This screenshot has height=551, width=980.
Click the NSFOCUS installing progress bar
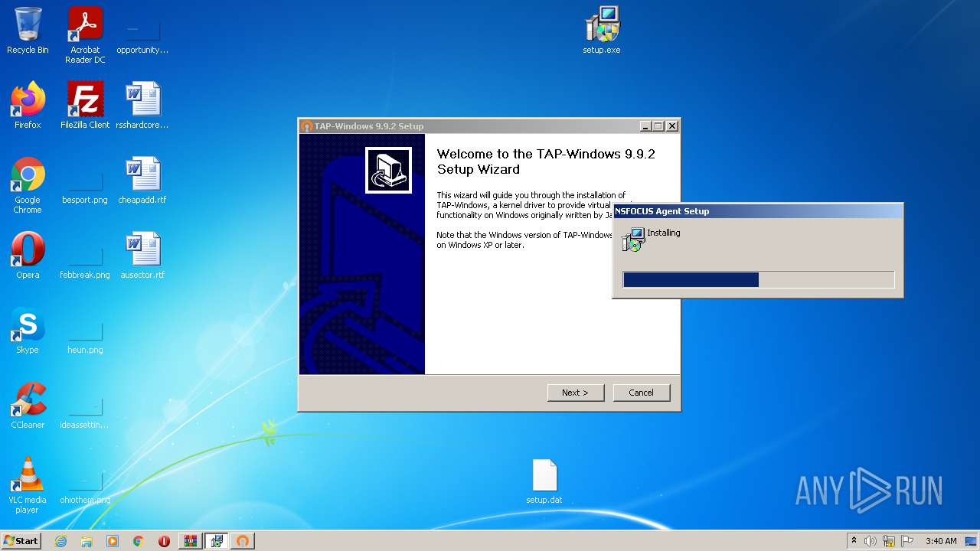[759, 279]
